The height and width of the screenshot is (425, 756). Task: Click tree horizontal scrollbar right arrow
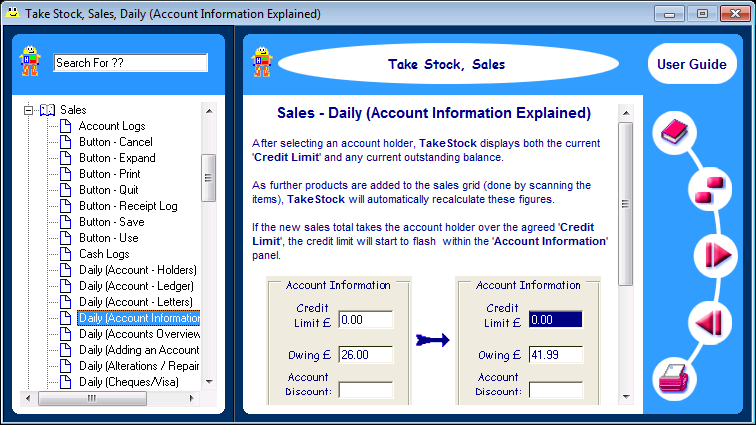[x=191, y=398]
